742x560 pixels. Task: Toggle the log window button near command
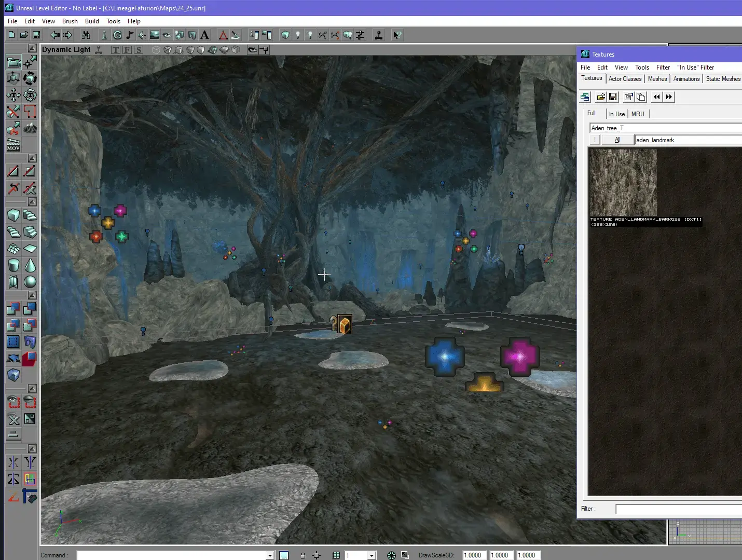tap(284, 555)
